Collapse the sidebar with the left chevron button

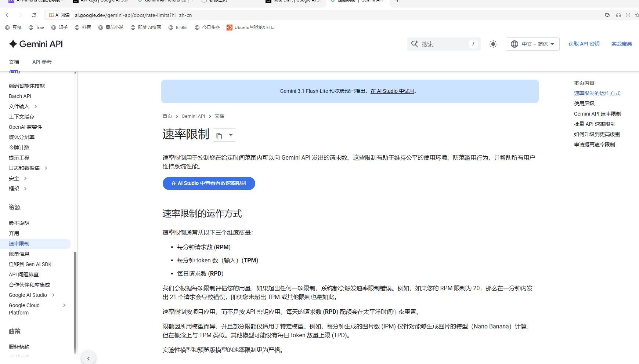click(x=89, y=358)
